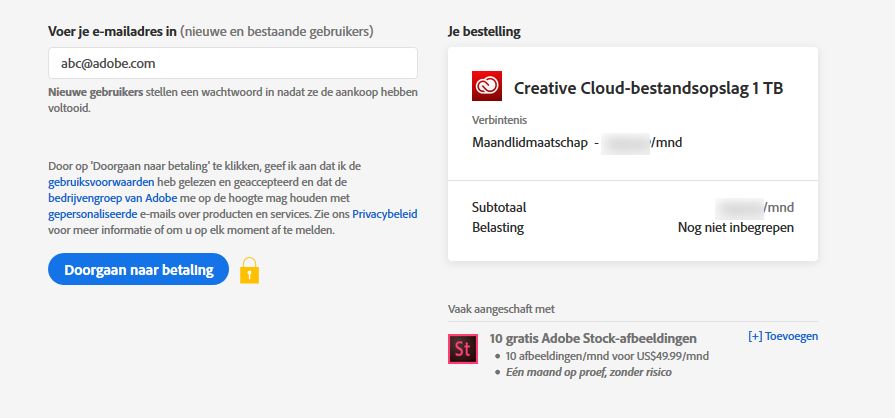Click the Verbintenis label

pyautogui.click(x=499, y=120)
